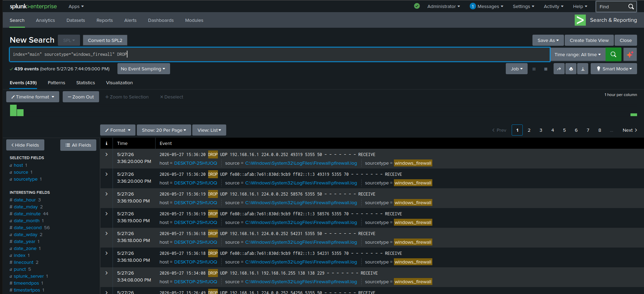Image resolution: width=644 pixels, height=294 pixels.
Task: Click the Find magnifier icon
Action: pos(631,7)
